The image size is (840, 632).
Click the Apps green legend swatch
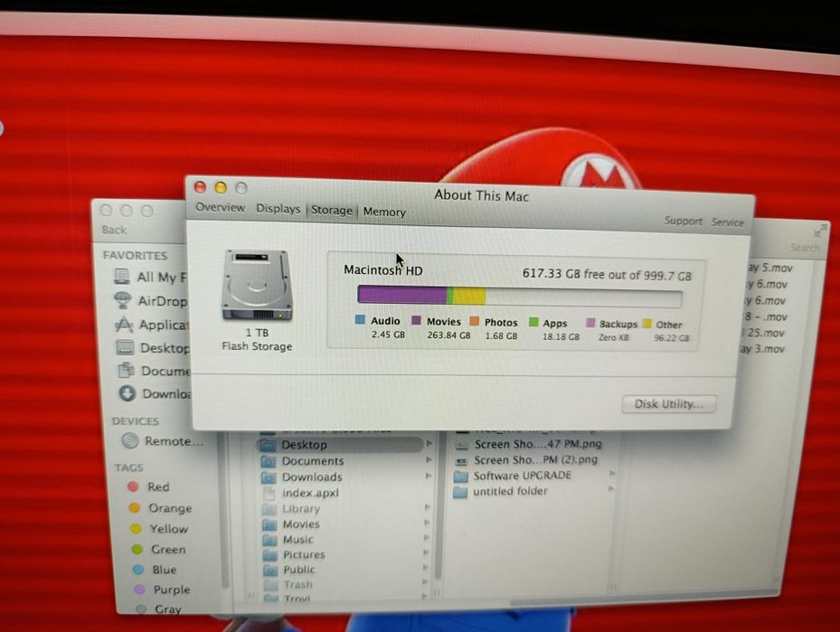click(533, 322)
